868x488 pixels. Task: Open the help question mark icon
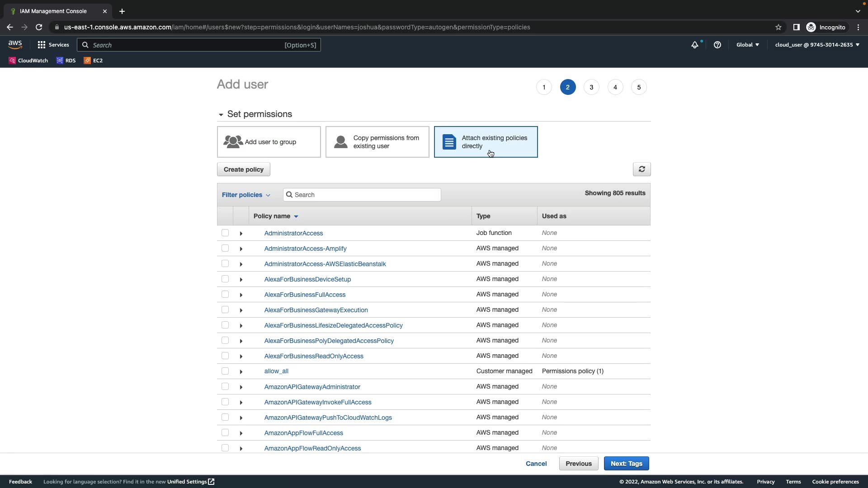click(717, 45)
